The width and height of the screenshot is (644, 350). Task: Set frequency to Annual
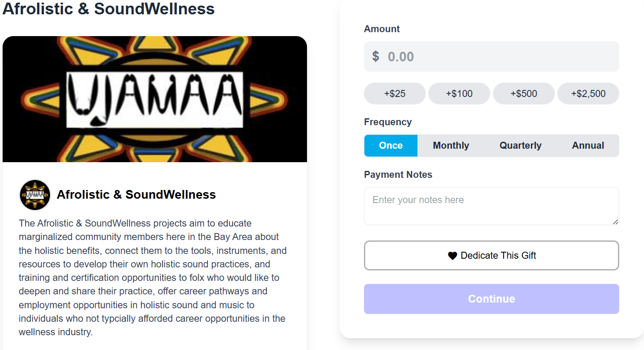click(x=588, y=146)
